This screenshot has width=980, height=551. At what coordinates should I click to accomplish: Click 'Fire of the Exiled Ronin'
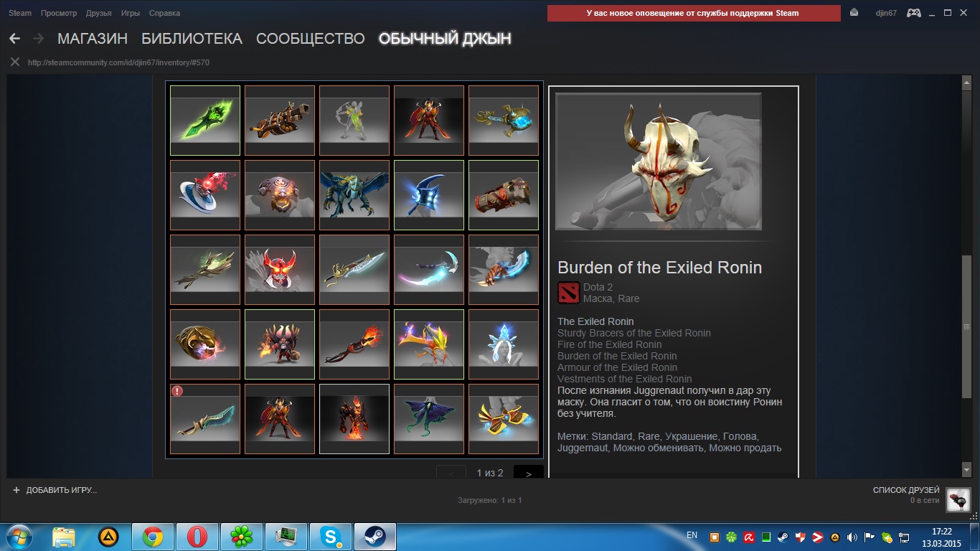click(610, 344)
